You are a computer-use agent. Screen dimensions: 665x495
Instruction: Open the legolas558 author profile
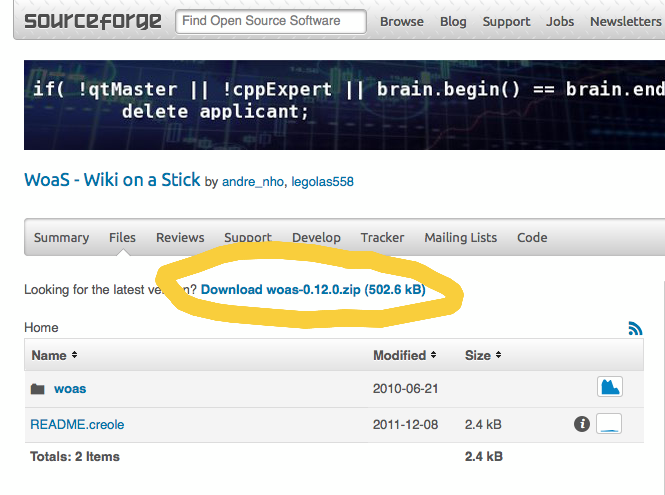[x=322, y=182]
